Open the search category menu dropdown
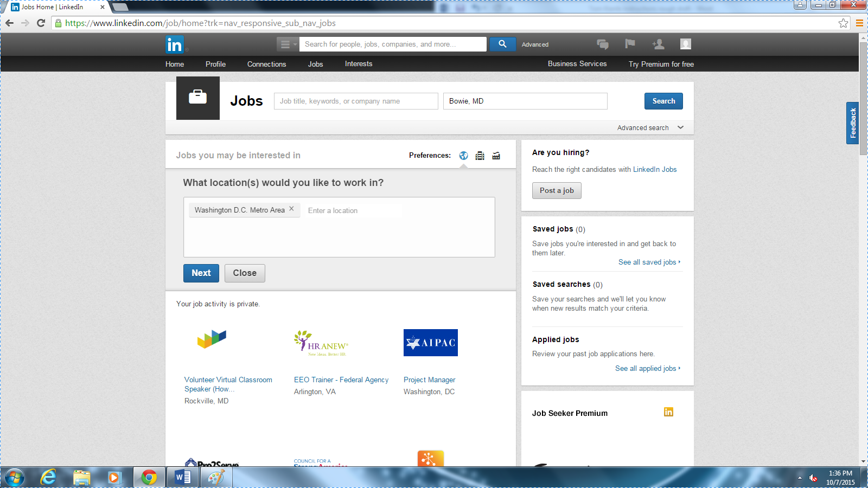Screen dimensions: 868x488 point(288,44)
